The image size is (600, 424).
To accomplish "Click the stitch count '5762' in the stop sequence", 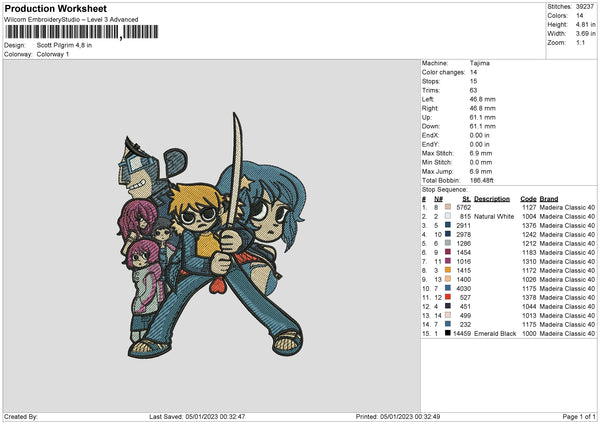I will 463,207.
